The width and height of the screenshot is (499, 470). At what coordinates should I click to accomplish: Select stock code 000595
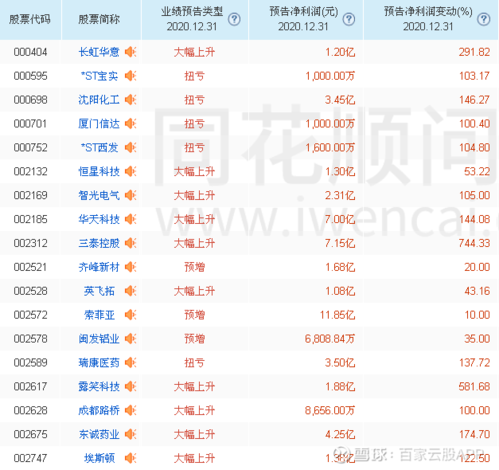click(x=30, y=76)
